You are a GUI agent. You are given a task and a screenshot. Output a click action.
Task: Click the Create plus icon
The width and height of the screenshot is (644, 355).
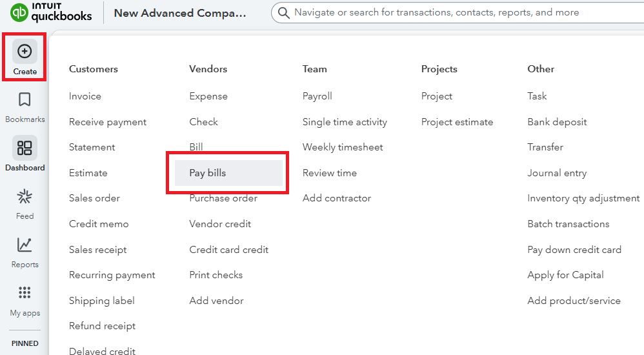(25, 51)
